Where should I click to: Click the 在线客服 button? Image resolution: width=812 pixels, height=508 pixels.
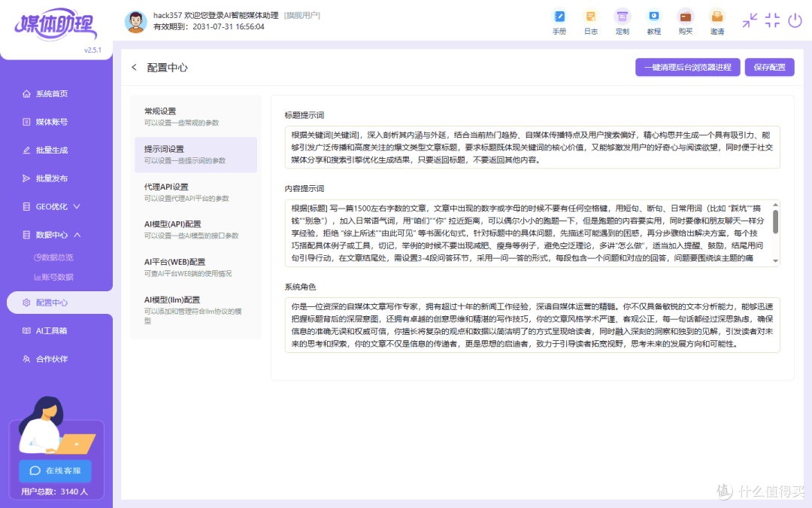(56, 470)
